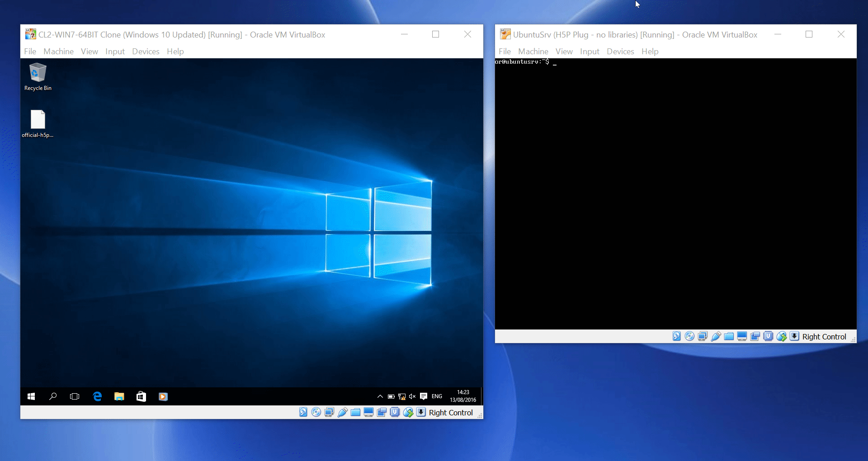Open Task View on the guest taskbar

[75, 396]
